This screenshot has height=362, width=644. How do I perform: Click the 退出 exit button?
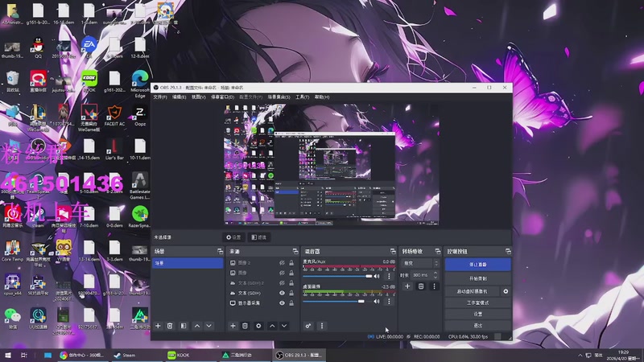[477, 325]
